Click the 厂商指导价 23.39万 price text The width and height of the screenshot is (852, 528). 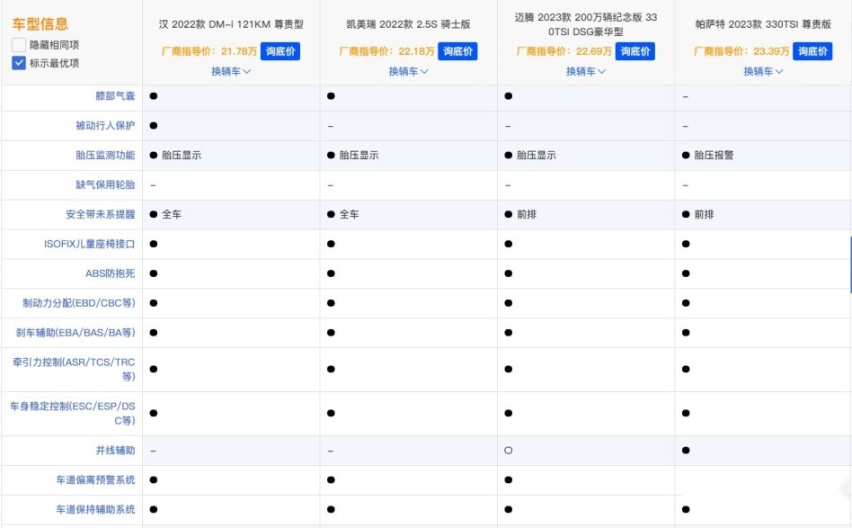coord(741,51)
